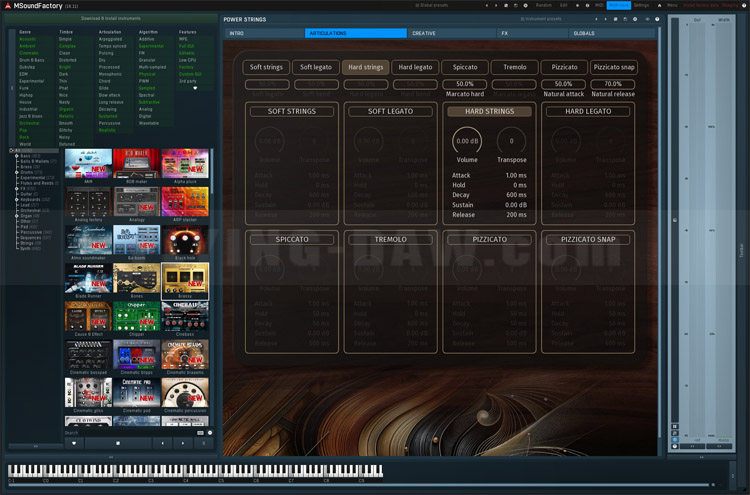
Task: Collapse the All root category node
Action: (11, 150)
